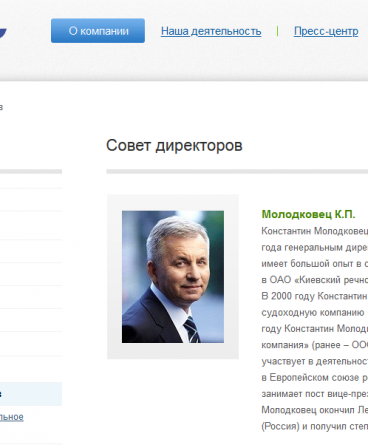Click the line «судоходную компанию»

313,313
